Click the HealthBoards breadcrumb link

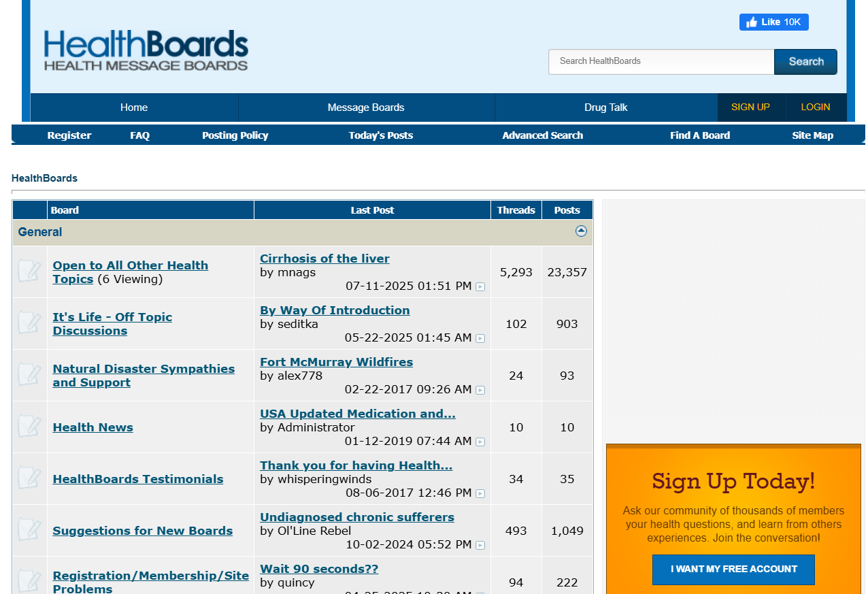[44, 178]
